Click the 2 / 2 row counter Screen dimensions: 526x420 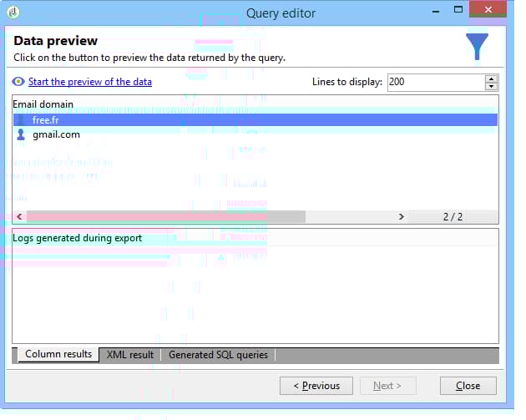tap(453, 217)
